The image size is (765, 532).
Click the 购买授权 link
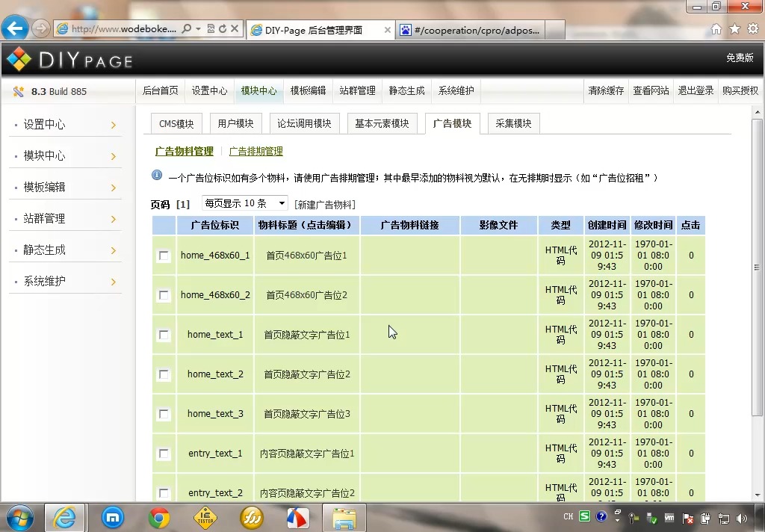click(x=740, y=90)
